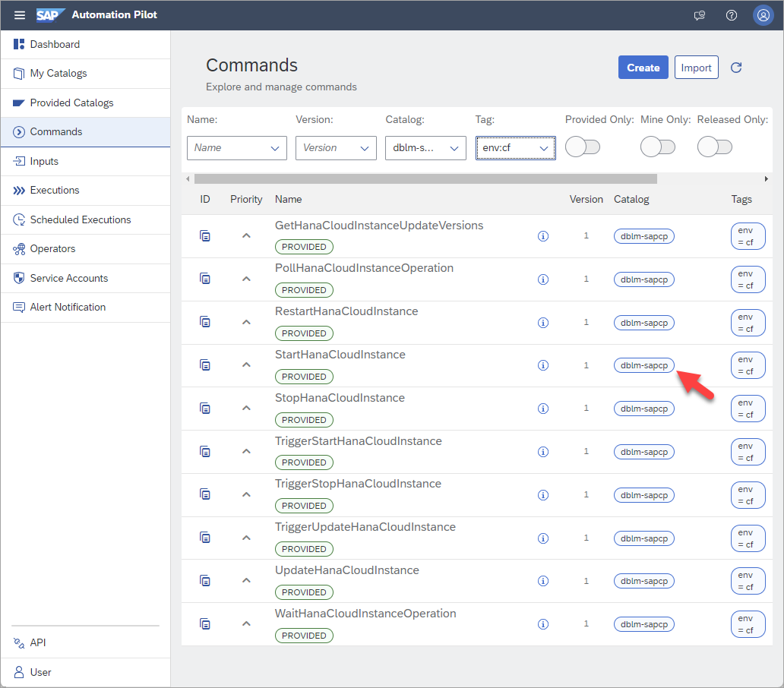Copy ID of StartHanaCloudInstance
This screenshot has width=784, height=688.
[205, 365]
